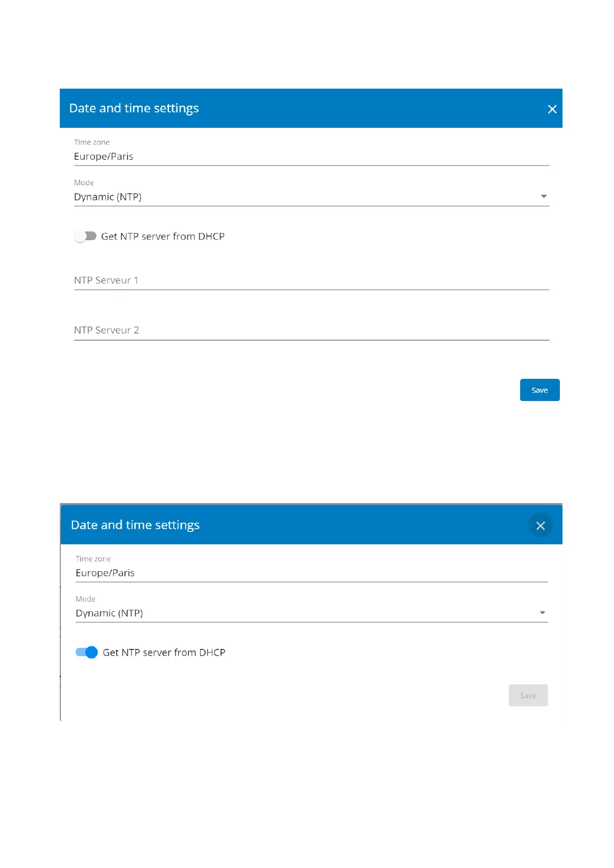The image size is (614, 868).
Task: Close the dialog showing NTP Serveur fields
Action: coord(552,109)
